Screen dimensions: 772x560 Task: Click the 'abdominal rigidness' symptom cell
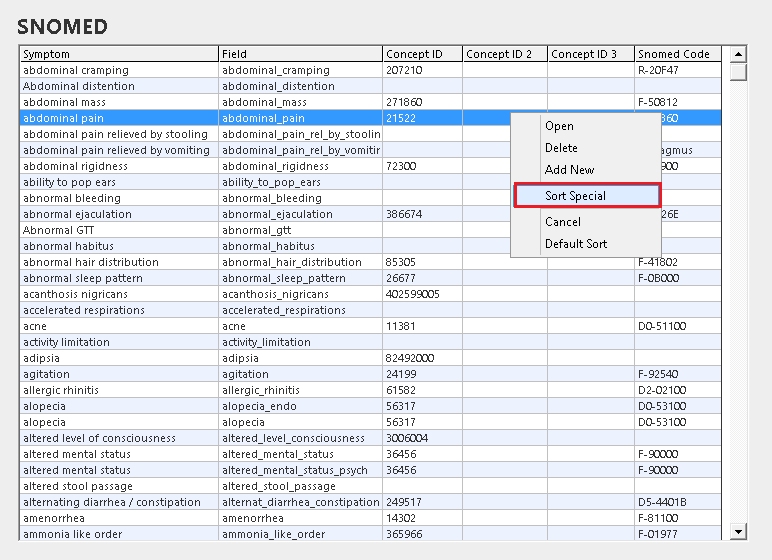click(x=119, y=166)
